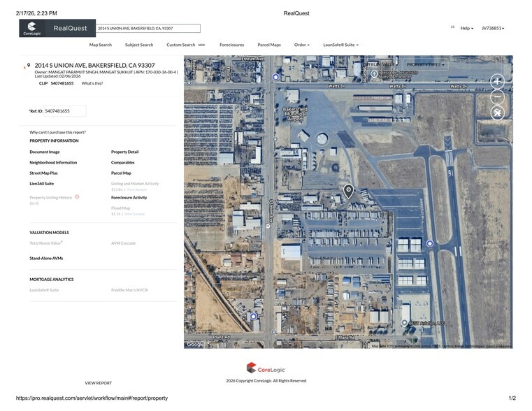This screenshot has width=532, height=411.
Task: Click the Ref. ID input field
Action: 65,111
